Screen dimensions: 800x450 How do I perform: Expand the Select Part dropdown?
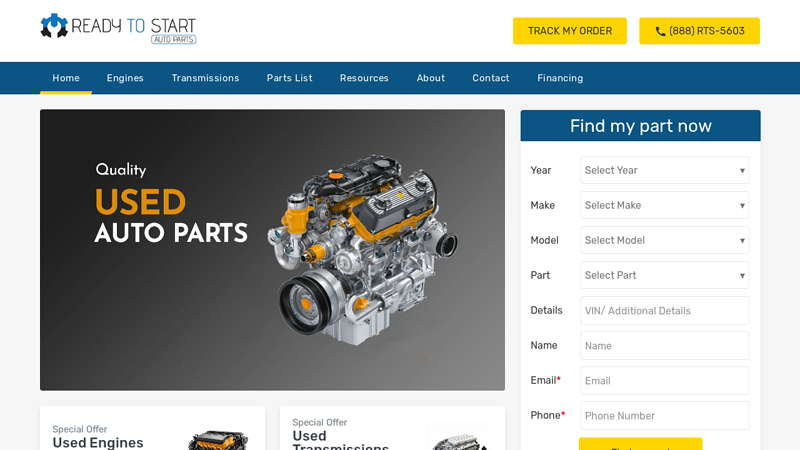(664, 276)
